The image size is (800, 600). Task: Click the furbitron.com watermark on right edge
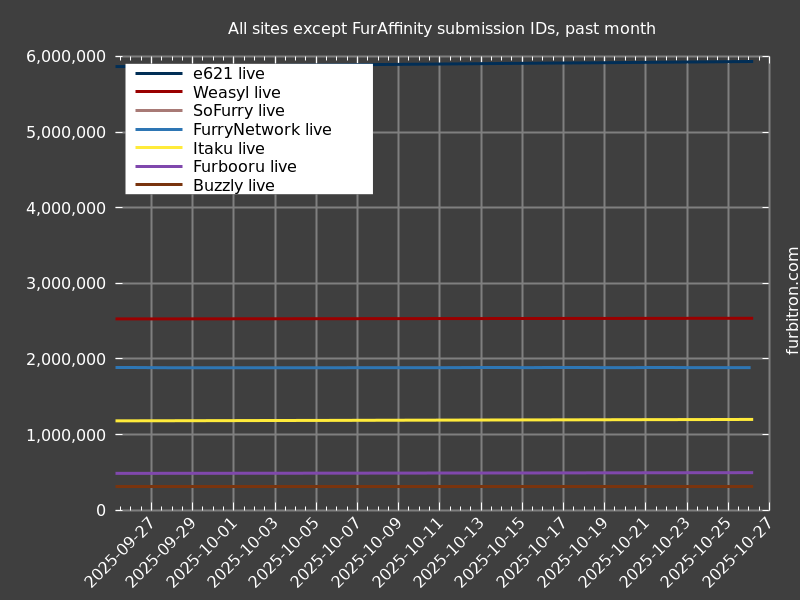(793, 300)
